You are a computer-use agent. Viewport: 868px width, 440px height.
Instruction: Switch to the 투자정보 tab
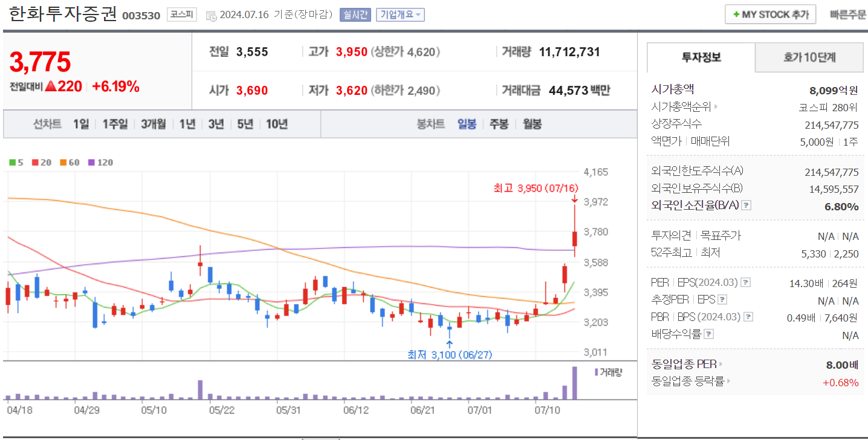pos(701,57)
